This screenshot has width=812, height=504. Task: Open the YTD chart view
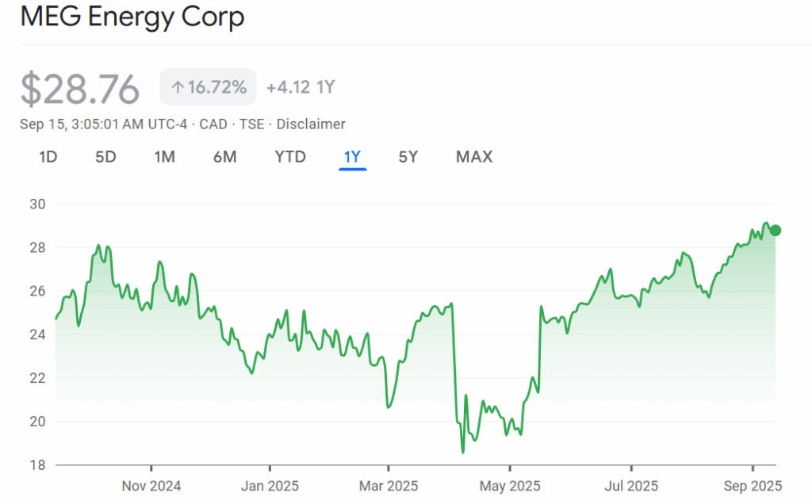(x=290, y=157)
